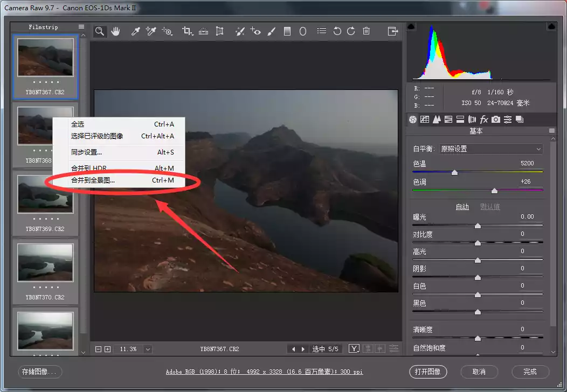Toggle the highlight clipping warning in histogram
The image size is (567, 392).
coord(552,26)
